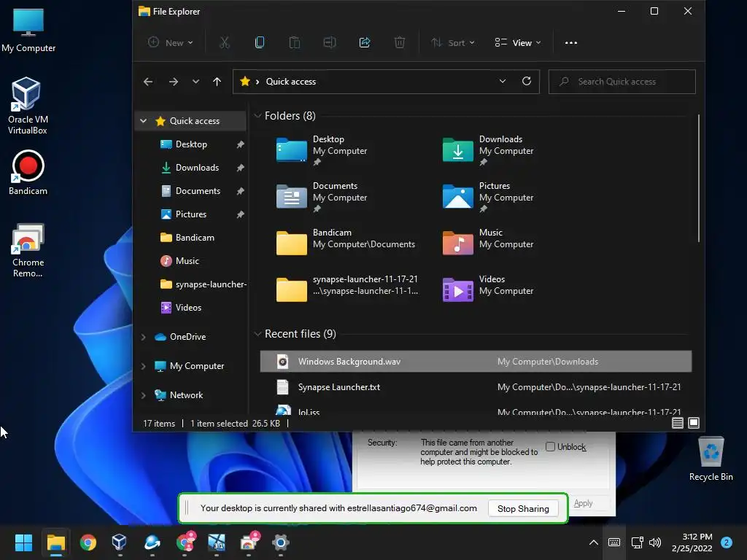Screen dimensions: 747x560
Task: Collapse the Quick access tree node
Action: coord(144,121)
